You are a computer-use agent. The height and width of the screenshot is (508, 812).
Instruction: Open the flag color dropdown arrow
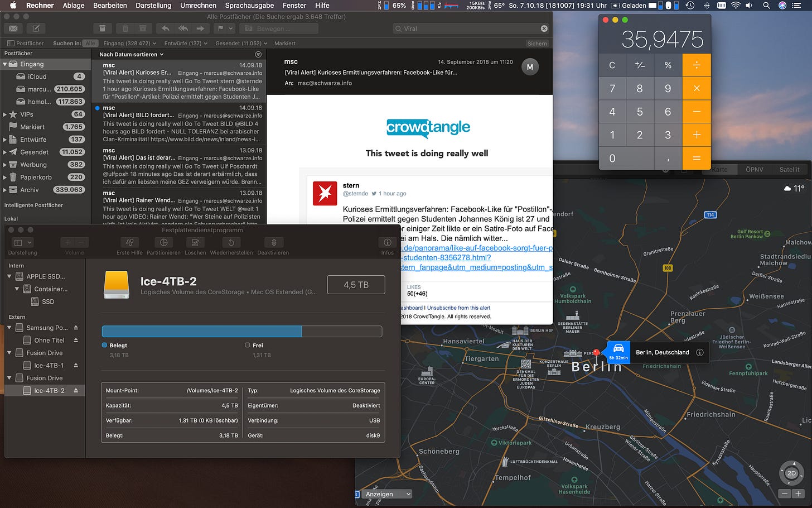coord(231,28)
